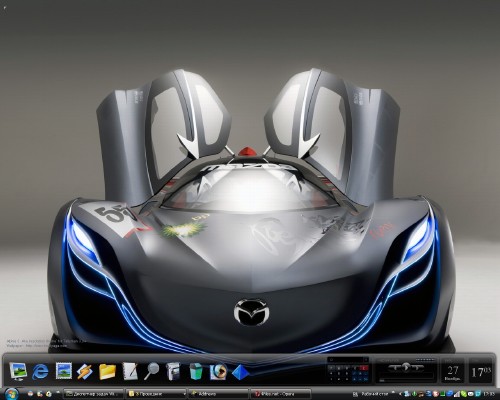Switch to the Проводник taskbar group
Image resolution: width=500 pixels, height=400 pixels.
[156, 394]
